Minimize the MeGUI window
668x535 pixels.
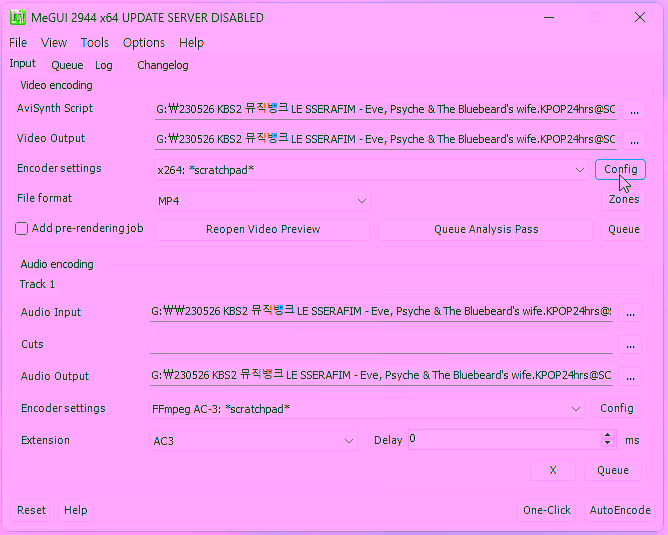pos(549,17)
